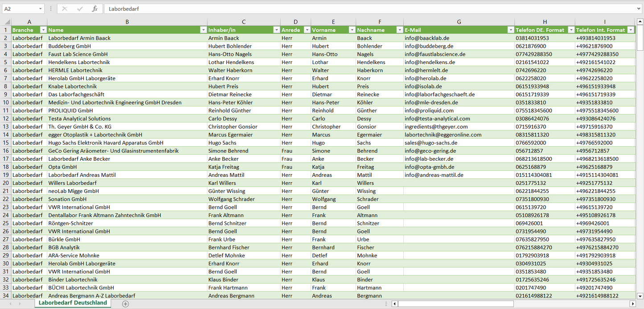
Task: Open the E-Mail column filter dropdown
Action: tap(510, 30)
